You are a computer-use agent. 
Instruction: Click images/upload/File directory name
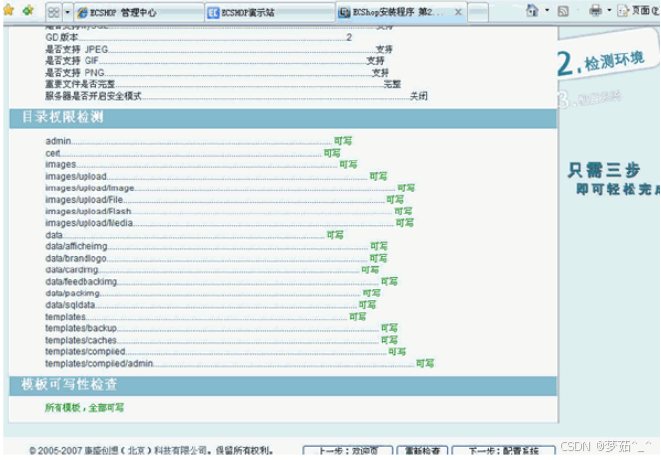pos(84,199)
